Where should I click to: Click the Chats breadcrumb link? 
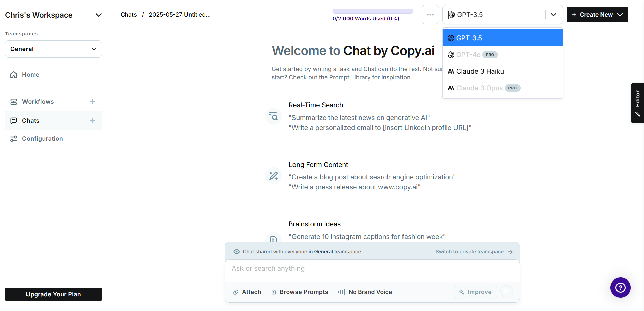pyautogui.click(x=129, y=15)
